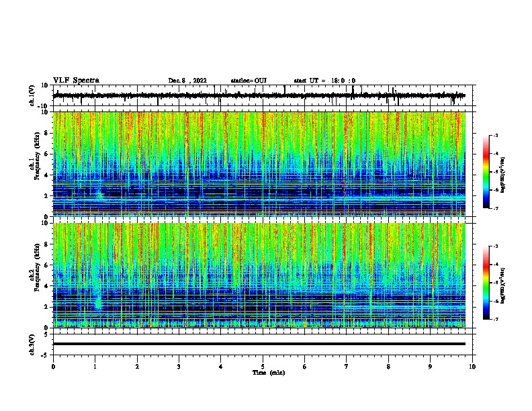Click time axis tick label "10" at far right
Image resolution: width=532 pixels, height=411 pixels.
[472, 367]
